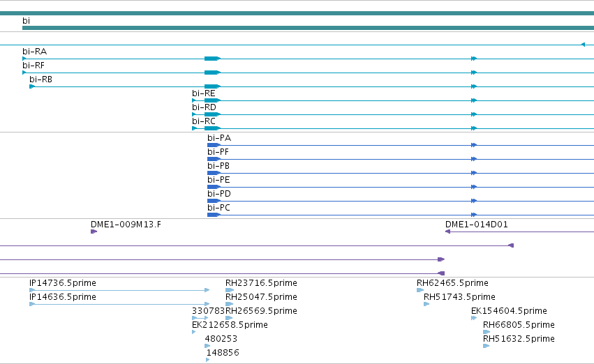Click the bi-RB transcript label
The image size is (594, 364).
point(41,79)
